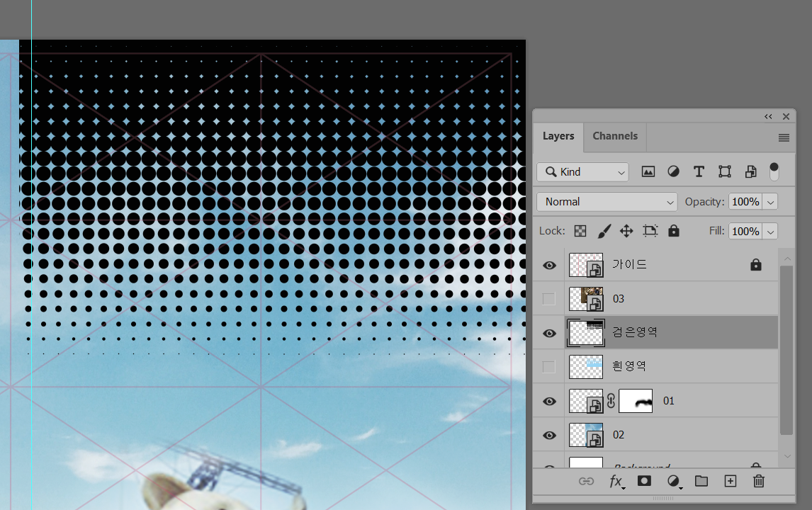Viewport: 812px width, 510px height.
Task: Click the Layers panel scrollbar thumb
Action: pyautogui.click(x=786, y=350)
